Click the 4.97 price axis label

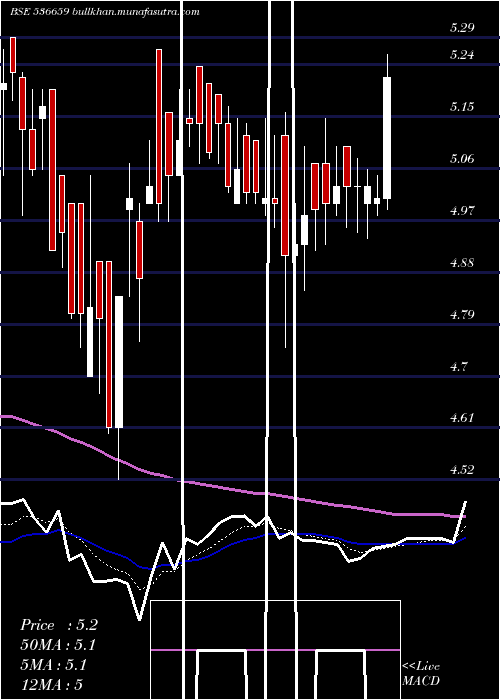coord(462,211)
